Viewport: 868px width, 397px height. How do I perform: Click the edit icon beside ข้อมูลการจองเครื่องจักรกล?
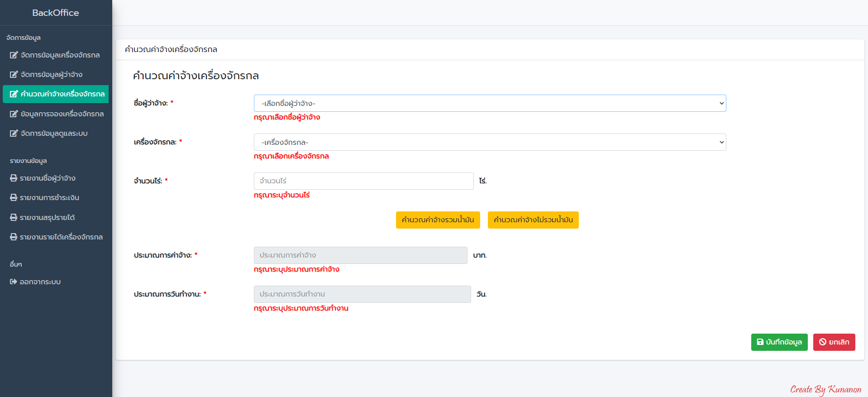[x=14, y=114]
